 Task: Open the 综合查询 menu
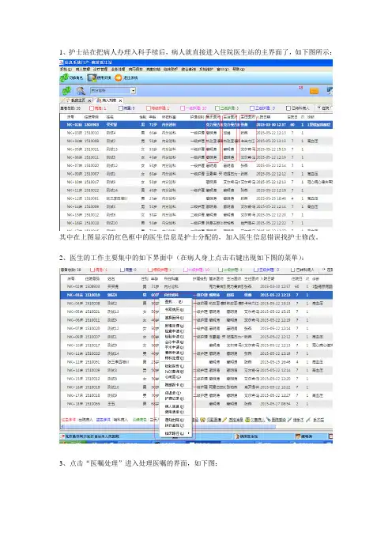click(x=189, y=70)
